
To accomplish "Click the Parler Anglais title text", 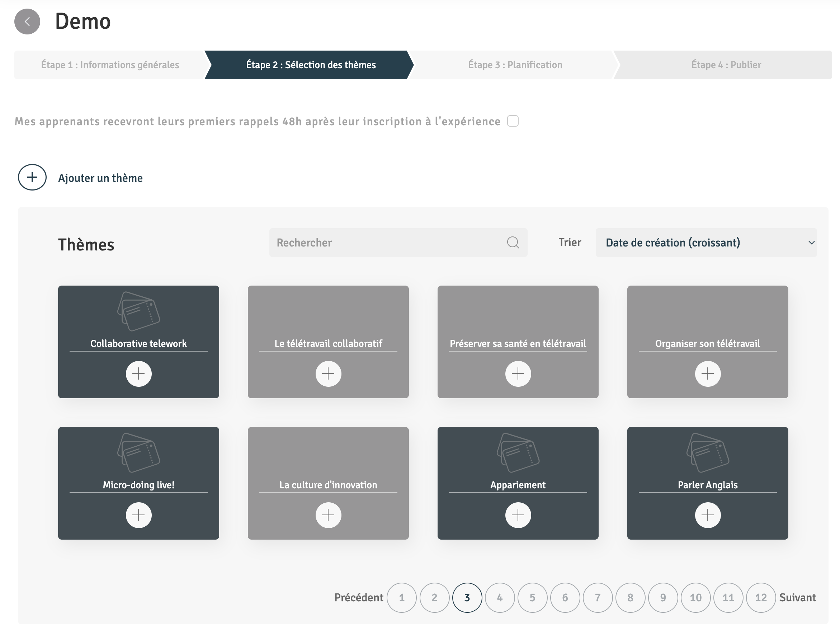I will [x=708, y=485].
